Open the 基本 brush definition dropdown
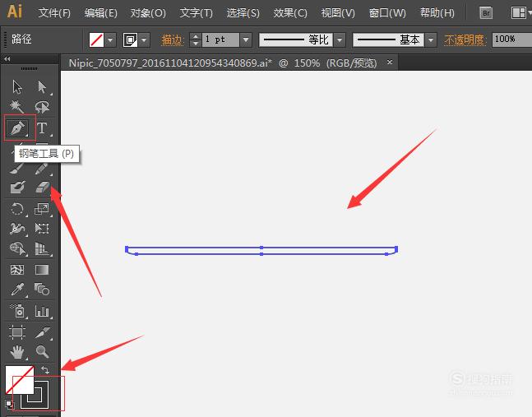 (x=431, y=39)
